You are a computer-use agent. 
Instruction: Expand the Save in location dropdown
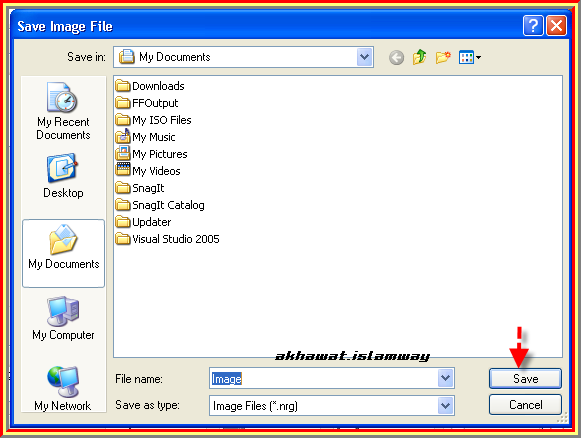click(365, 57)
